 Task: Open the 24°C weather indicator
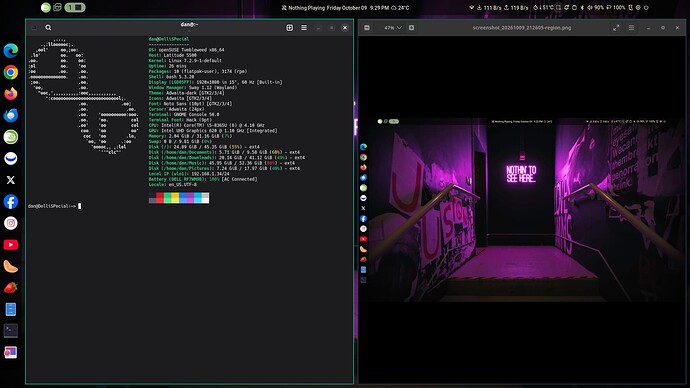pos(400,7)
